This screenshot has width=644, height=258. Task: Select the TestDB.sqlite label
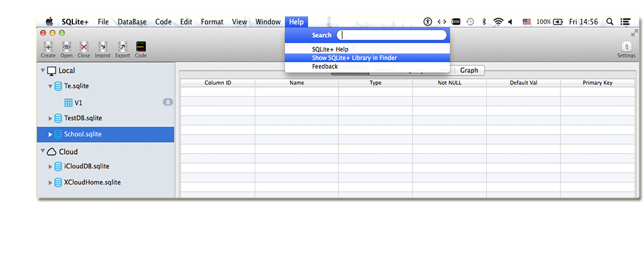(83, 118)
